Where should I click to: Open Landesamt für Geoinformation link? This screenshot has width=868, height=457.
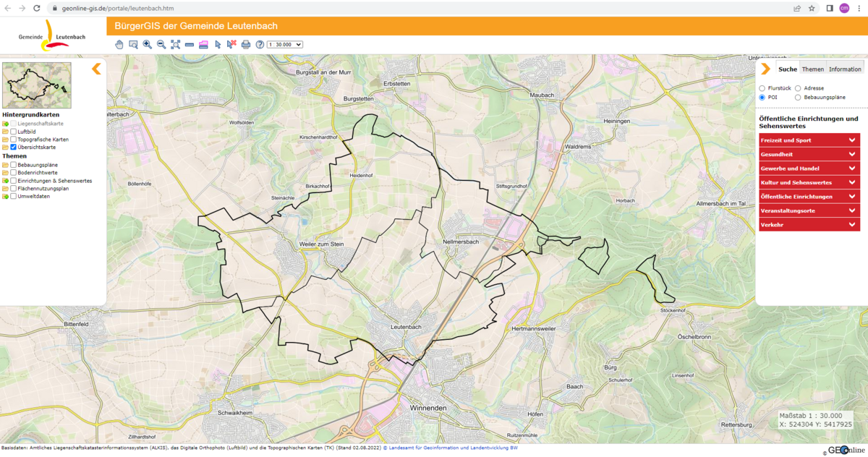450,448
